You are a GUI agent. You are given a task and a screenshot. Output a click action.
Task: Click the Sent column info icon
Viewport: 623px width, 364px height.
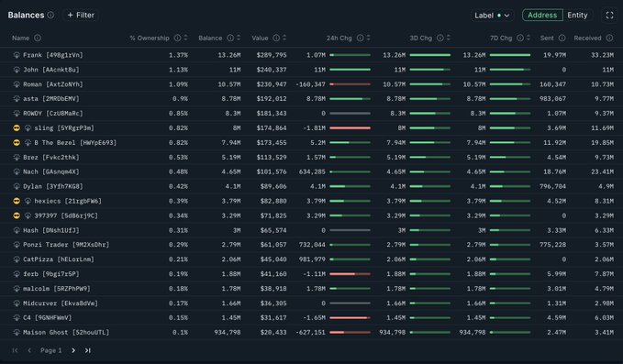(562, 39)
